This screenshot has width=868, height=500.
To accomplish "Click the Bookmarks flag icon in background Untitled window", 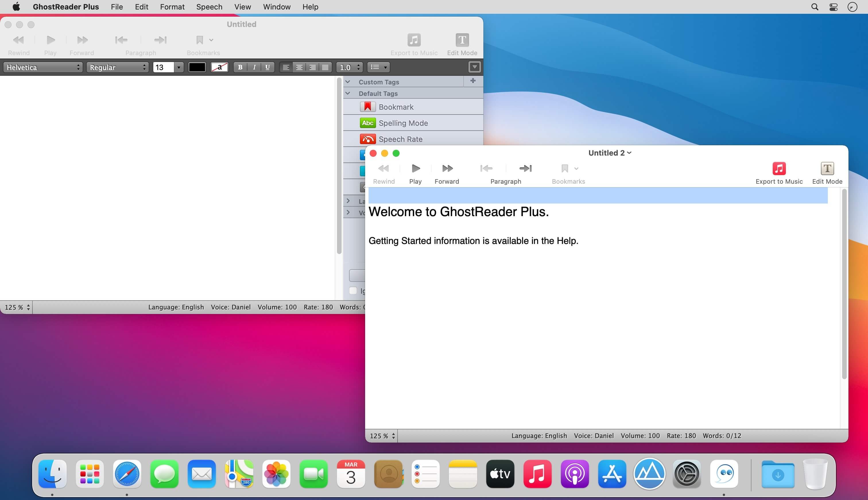I will click(x=199, y=40).
